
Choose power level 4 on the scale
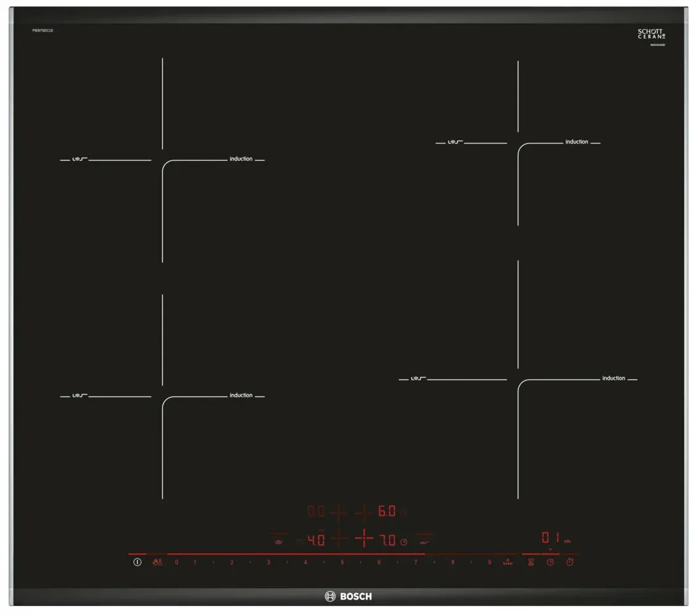305,562
